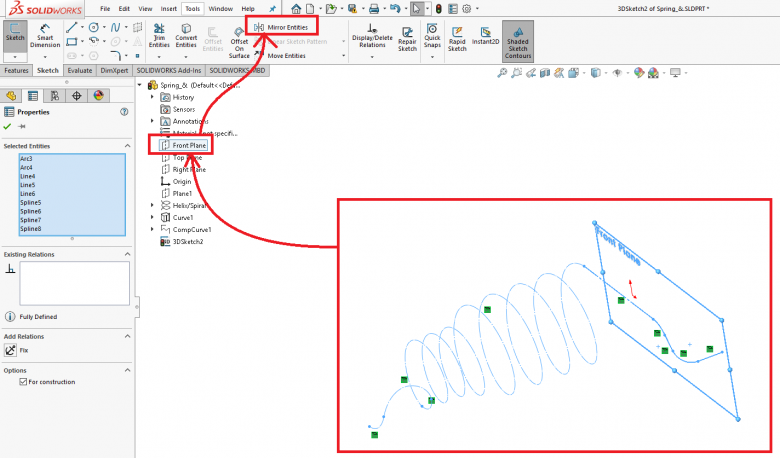This screenshot has height=458, width=780.
Task: Expand the Curve1 tree node
Action: click(x=152, y=217)
